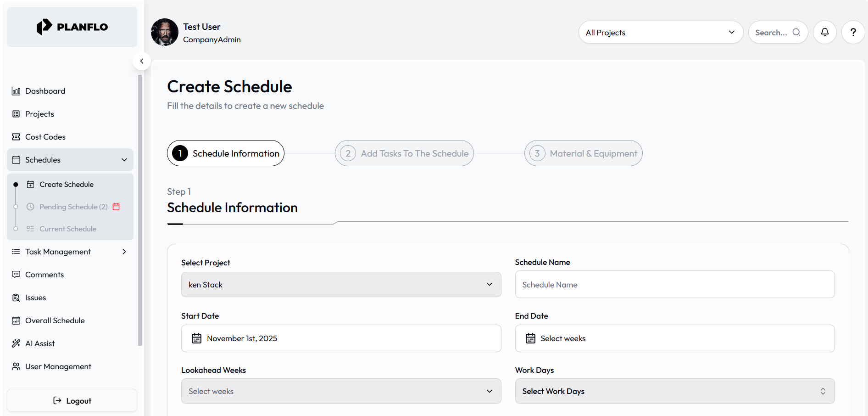The height and width of the screenshot is (416, 868).
Task: Click the Logout button
Action: pyautogui.click(x=72, y=400)
